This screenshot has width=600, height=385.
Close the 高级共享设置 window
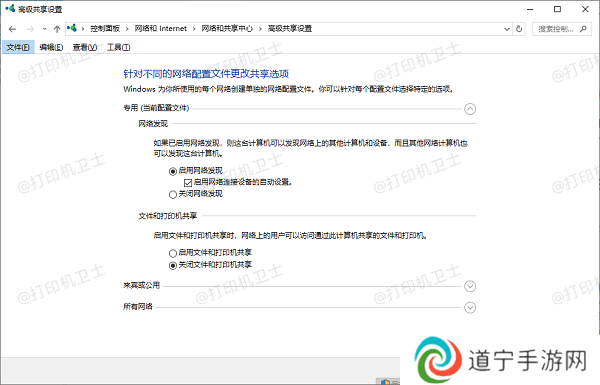(x=585, y=9)
